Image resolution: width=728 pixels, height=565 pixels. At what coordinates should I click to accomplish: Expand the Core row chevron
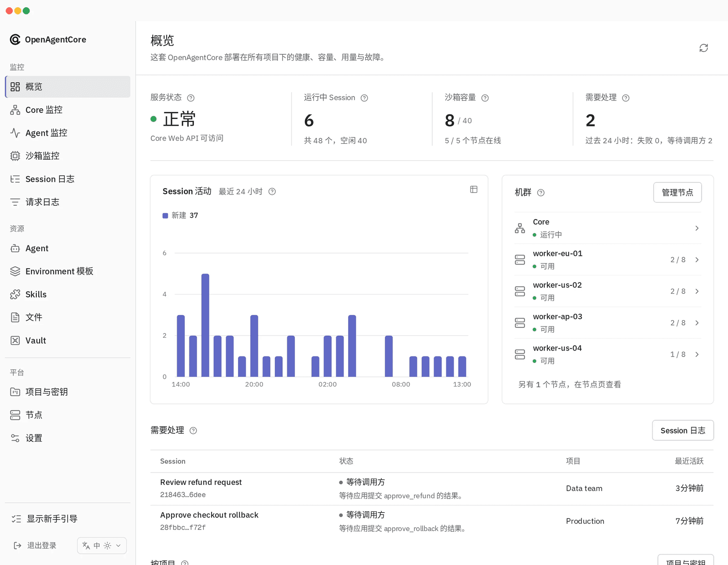[x=697, y=228]
